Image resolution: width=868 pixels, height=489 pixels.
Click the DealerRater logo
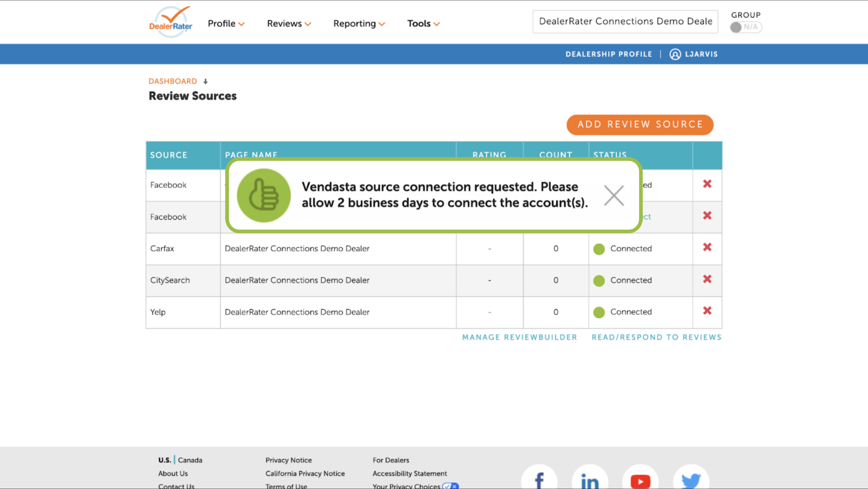point(171,22)
